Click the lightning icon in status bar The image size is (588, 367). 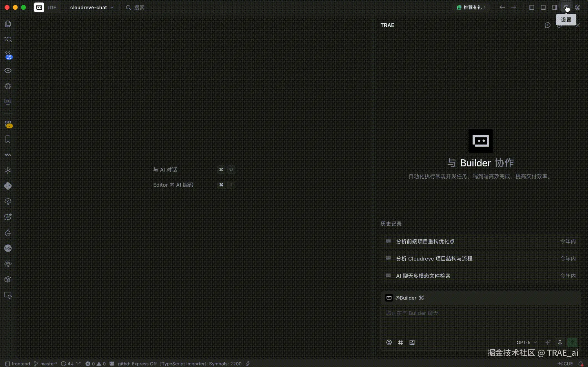coord(248,364)
